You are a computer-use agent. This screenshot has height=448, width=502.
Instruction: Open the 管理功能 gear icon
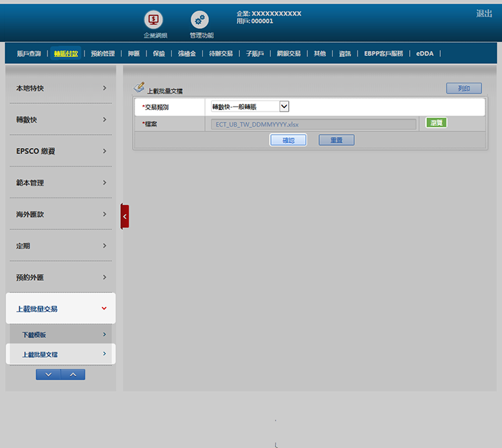click(199, 20)
